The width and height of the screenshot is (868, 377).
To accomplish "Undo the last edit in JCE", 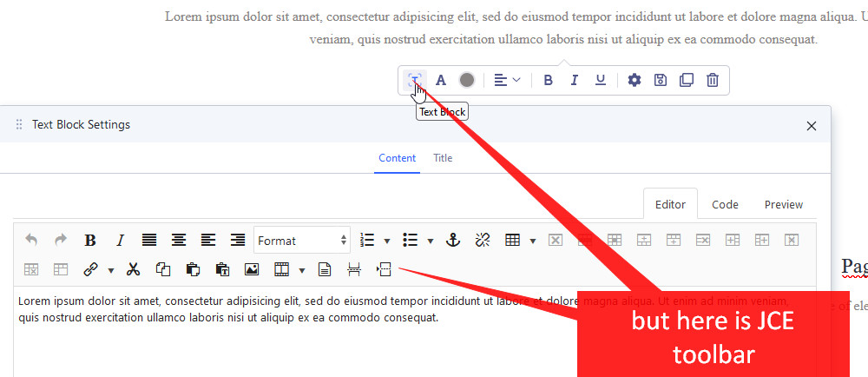I will pyautogui.click(x=31, y=240).
